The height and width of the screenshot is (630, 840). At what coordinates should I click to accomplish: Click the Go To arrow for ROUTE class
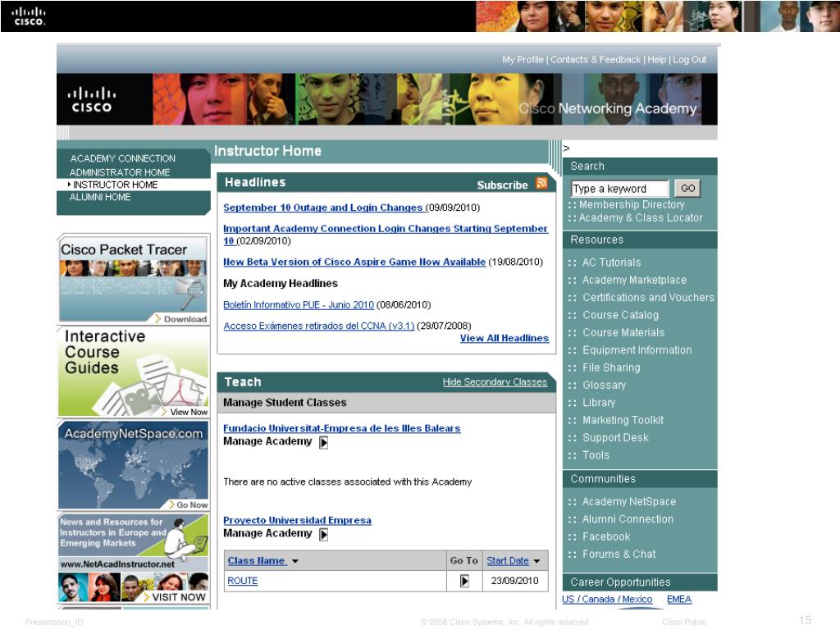tap(464, 581)
